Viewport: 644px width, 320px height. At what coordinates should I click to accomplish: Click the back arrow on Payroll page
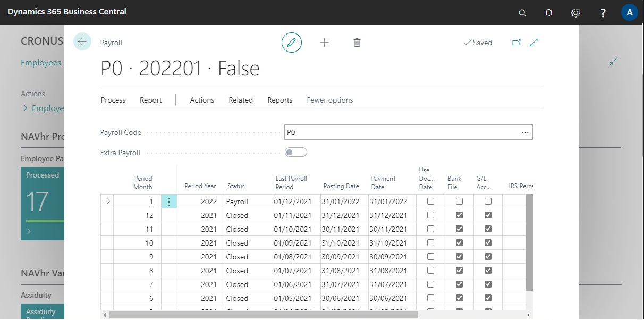click(82, 41)
